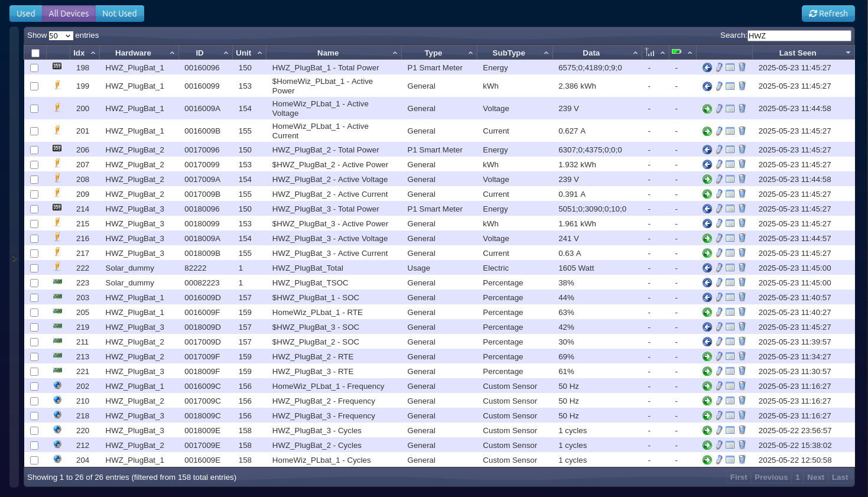Click pencil icon for HomeWiz_PLbat_1 - Frequency
Image resolution: width=868 pixels, height=497 pixels.
[719, 386]
